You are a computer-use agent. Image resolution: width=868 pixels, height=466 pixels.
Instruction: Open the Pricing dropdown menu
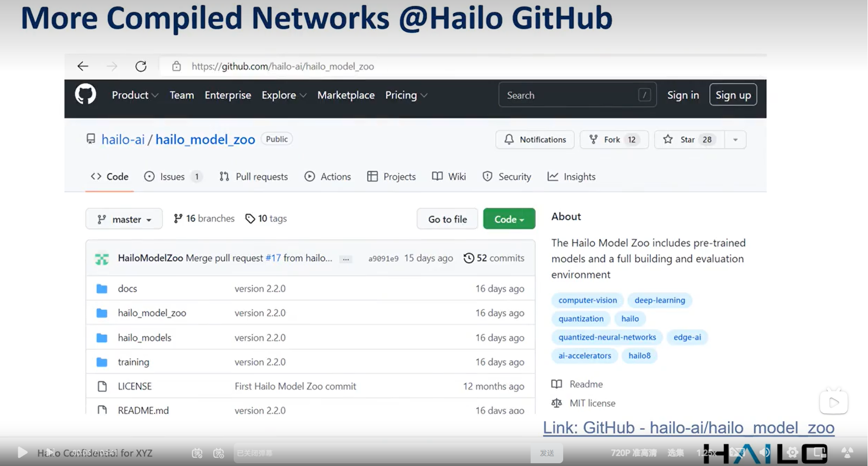[406, 95]
